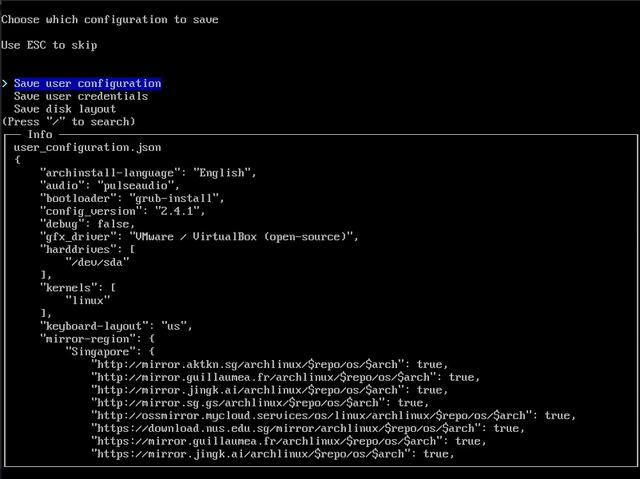Click the debug false entry
The width and height of the screenshot is (640, 479).
pos(87,224)
